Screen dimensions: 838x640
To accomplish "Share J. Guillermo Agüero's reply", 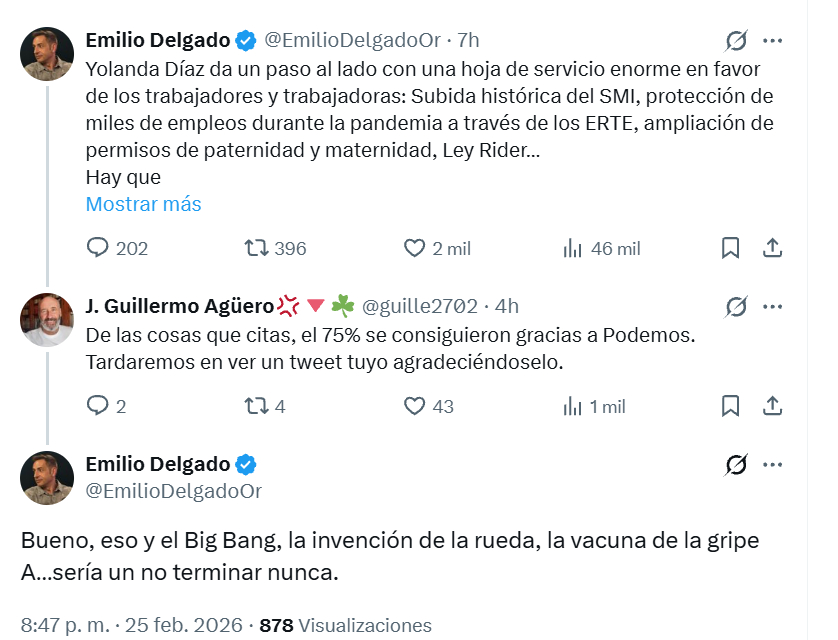I will (x=772, y=406).
